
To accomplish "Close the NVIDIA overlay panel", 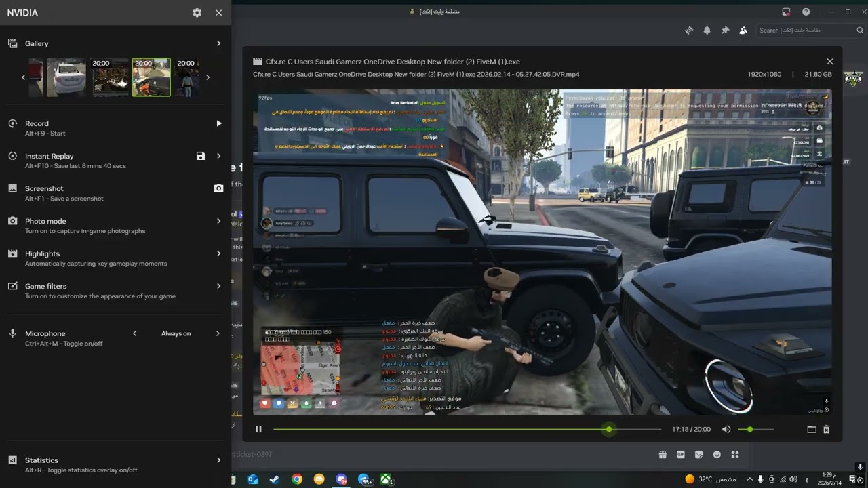I will pos(218,13).
